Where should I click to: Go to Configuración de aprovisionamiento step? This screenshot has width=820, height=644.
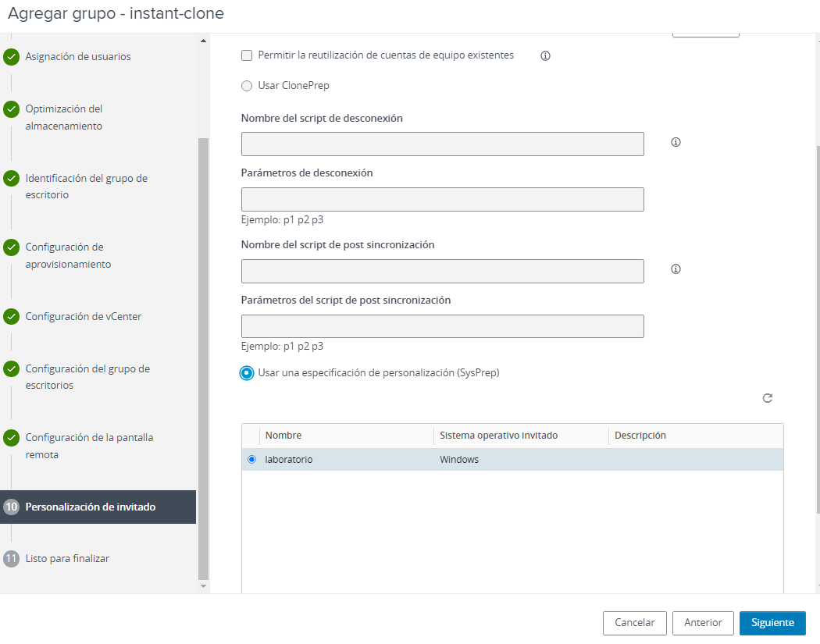(68, 255)
